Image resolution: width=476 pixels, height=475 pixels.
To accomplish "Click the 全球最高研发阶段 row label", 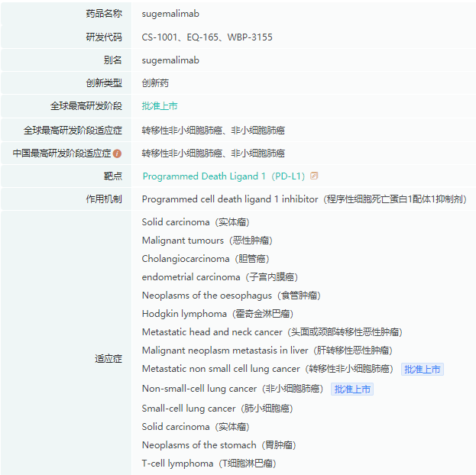I will pos(86,106).
